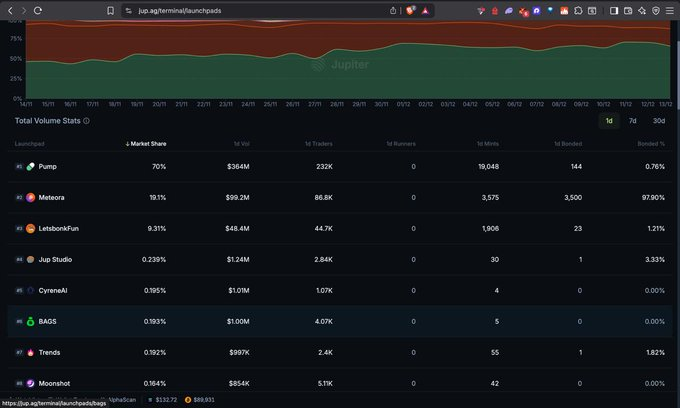Click Meteora's $99.2M volume value
Image resolution: width=680 pixels, height=408 pixels.
pos(238,198)
